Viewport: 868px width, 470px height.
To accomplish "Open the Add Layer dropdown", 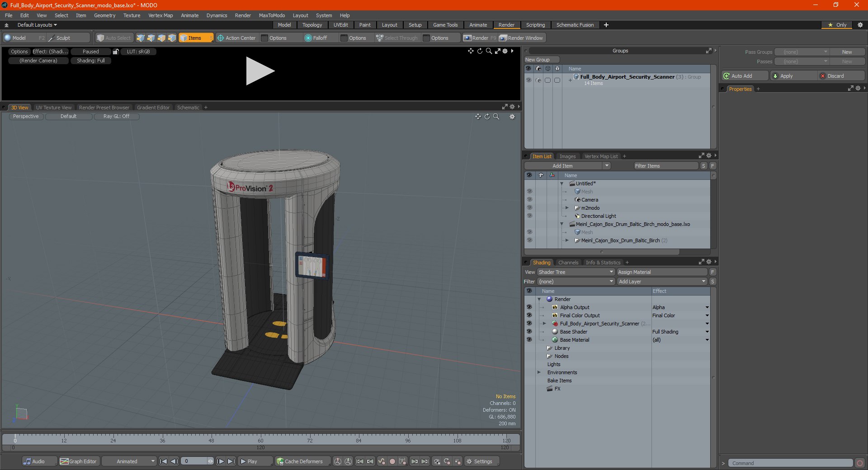I will coord(662,282).
